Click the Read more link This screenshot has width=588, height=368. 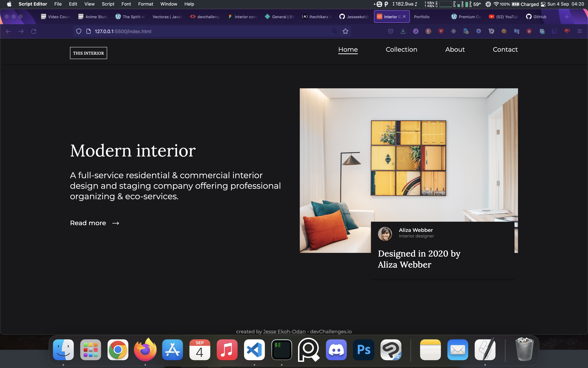94,223
